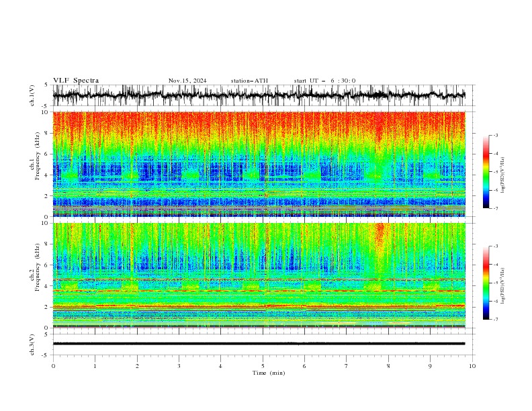Click the date 'Nov.15, 2024'

pos(187,81)
